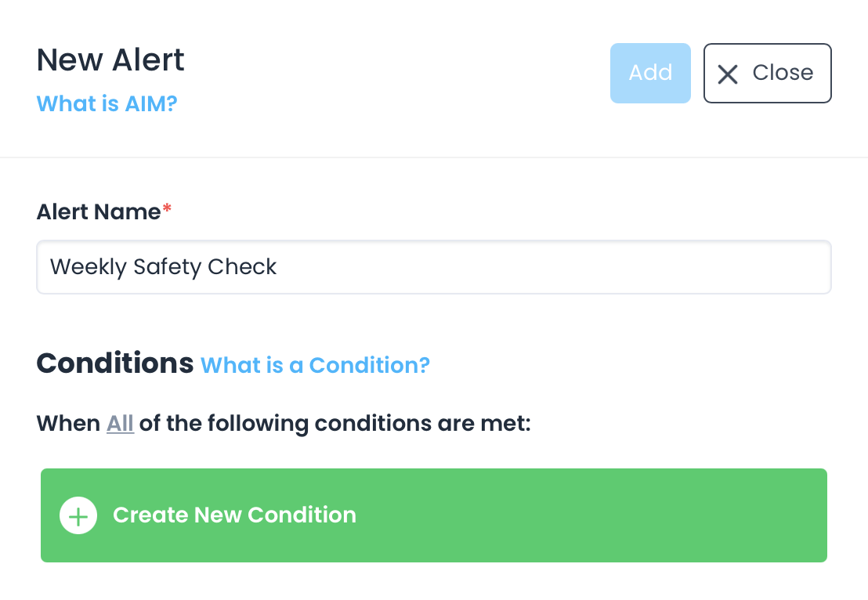
Task: Open the 'What is a Condition?' link
Action: point(315,365)
